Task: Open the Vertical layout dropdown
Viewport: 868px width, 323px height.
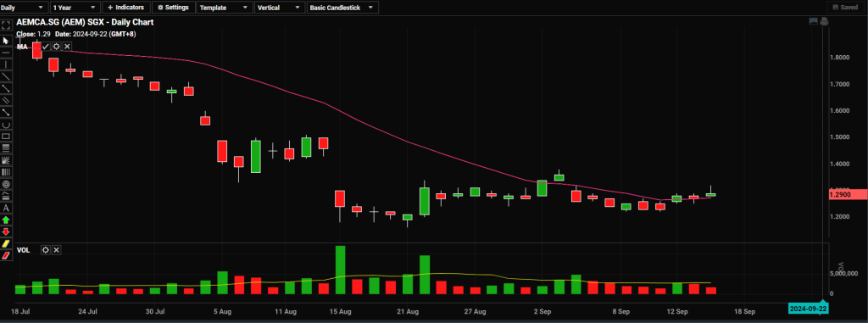Action: (280, 7)
